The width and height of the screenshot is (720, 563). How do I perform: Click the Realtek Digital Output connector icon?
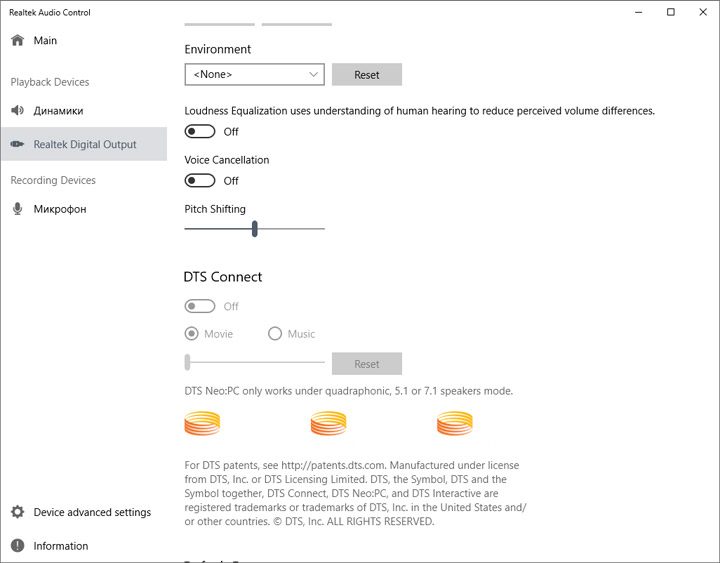point(17,144)
